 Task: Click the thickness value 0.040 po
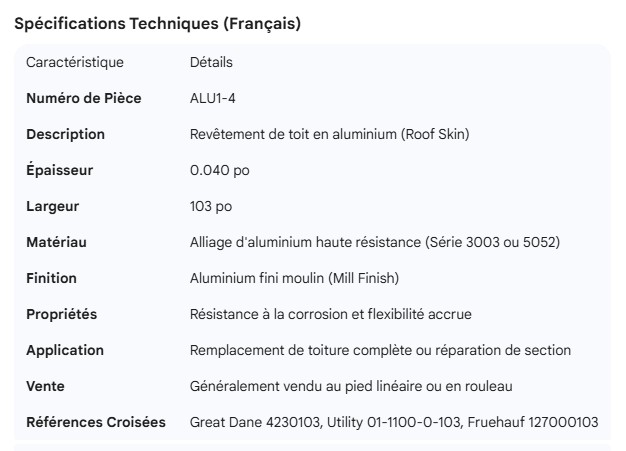pos(220,171)
